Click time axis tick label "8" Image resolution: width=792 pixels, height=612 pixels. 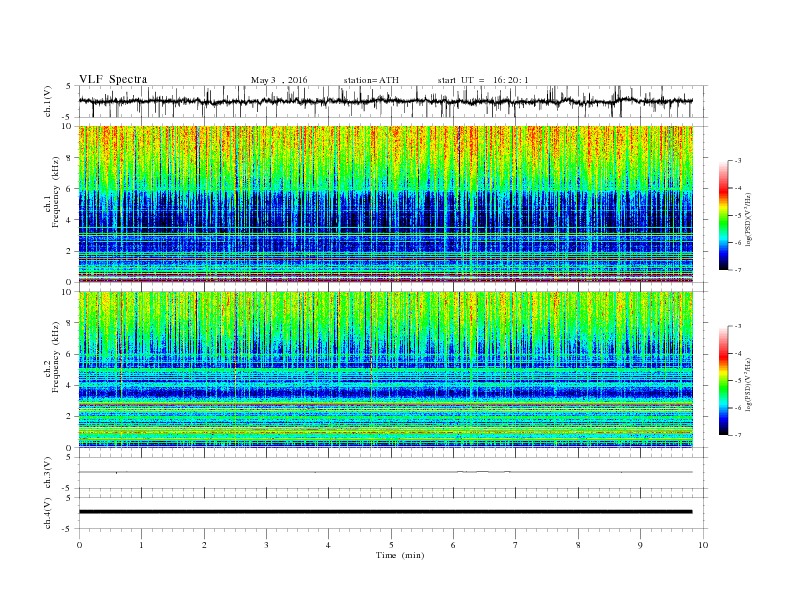578,545
